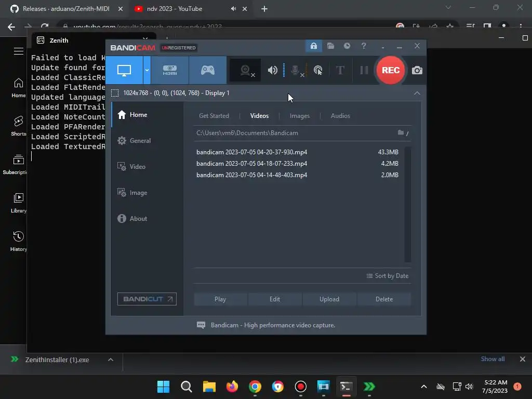Click the pause recording button
Image resolution: width=532 pixels, height=399 pixels.
click(364, 70)
